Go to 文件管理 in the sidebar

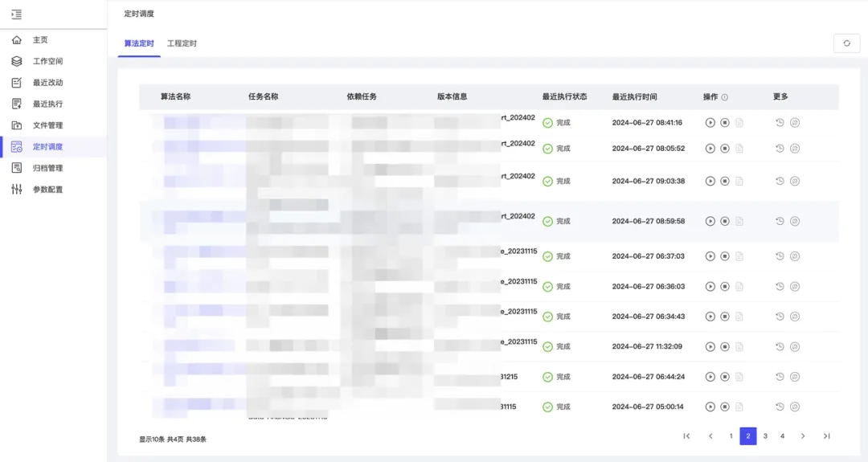click(x=47, y=125)
